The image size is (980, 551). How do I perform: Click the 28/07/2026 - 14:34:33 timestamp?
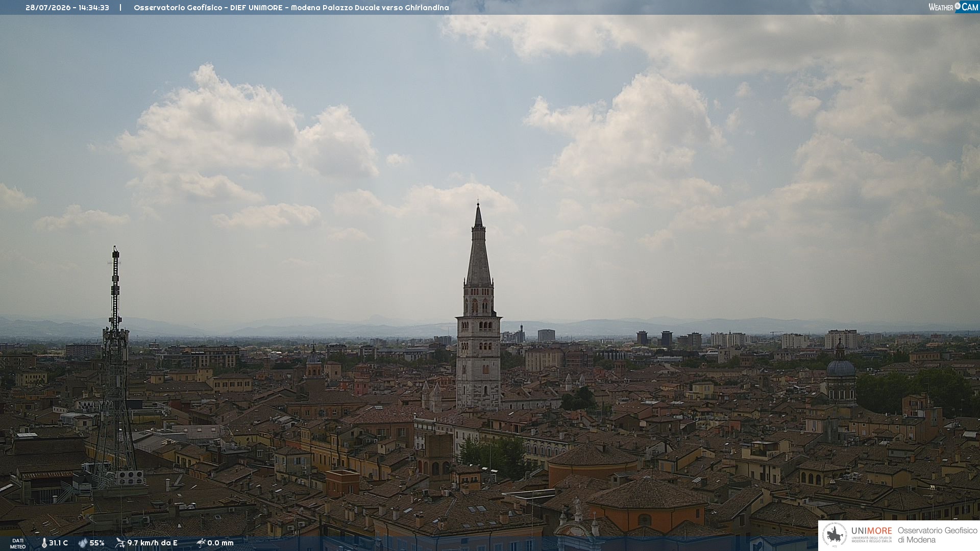click(67, 8)
